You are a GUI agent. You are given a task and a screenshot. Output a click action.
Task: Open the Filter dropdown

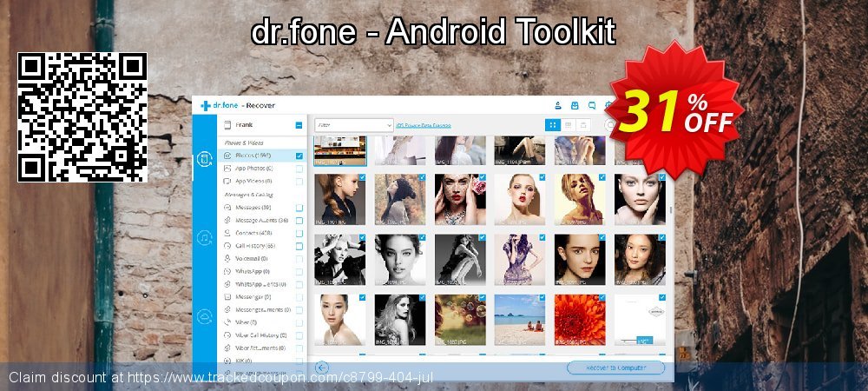[x=354, y=125]
